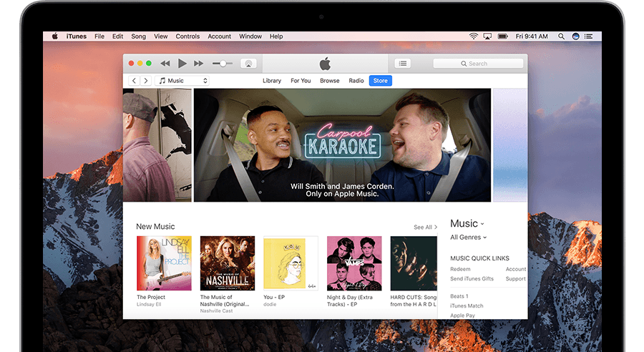Viewport: 644px width, 352px height.
Task: Open the View menu
Action: pyautogui.click(x=160, y=36)
